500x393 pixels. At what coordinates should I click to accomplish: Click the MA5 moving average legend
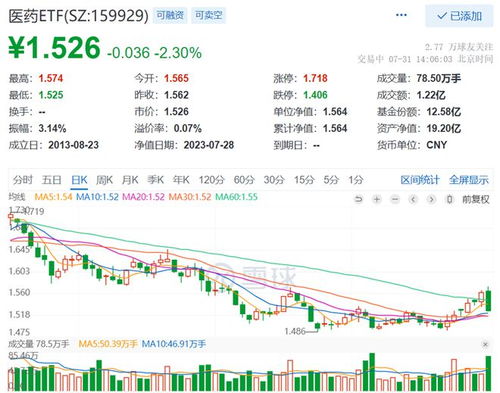pyautogui.click(x=53, y=197)
